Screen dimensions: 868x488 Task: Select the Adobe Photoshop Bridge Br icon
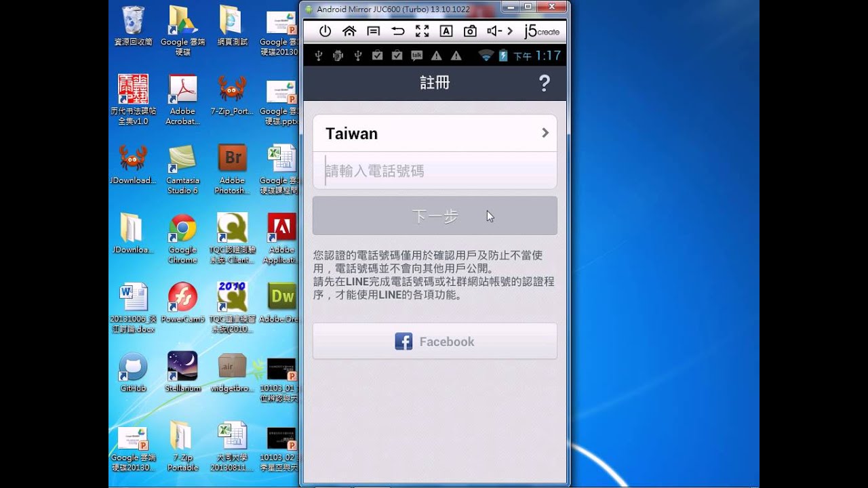tap(232, 169)
